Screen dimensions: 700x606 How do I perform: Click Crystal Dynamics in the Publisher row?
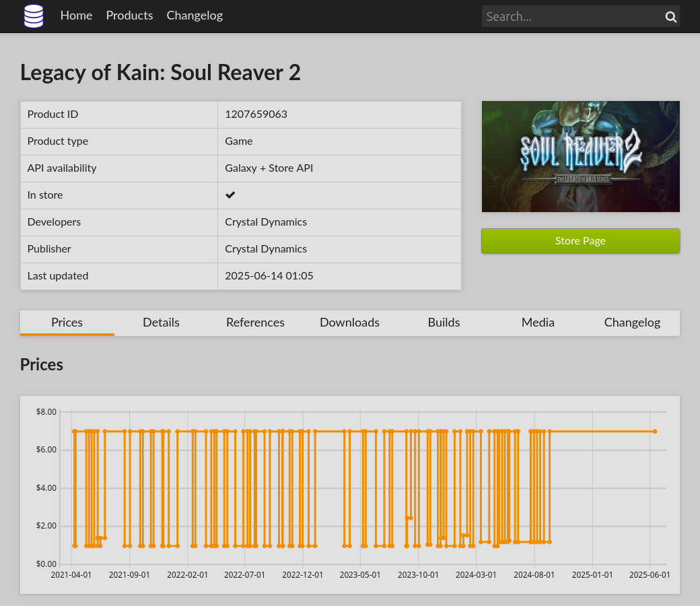pos(266,248)
